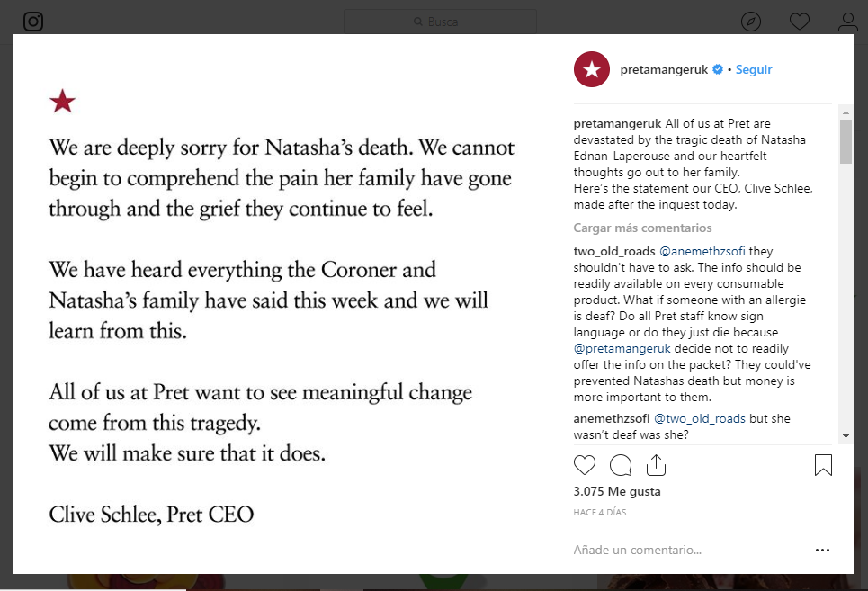Image resolution: width=868 pixels, height=591 pixels.
Task: Open the profile person icon
Action: 847,22
